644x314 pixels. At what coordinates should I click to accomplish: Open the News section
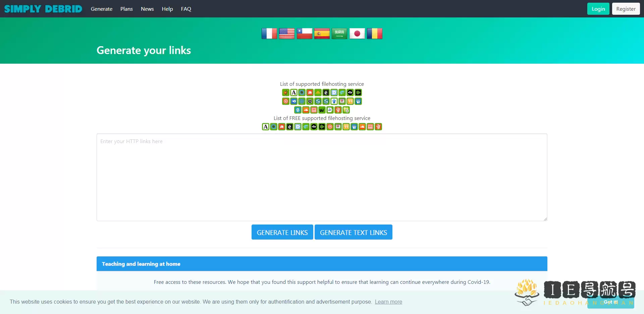click(147, 9)
